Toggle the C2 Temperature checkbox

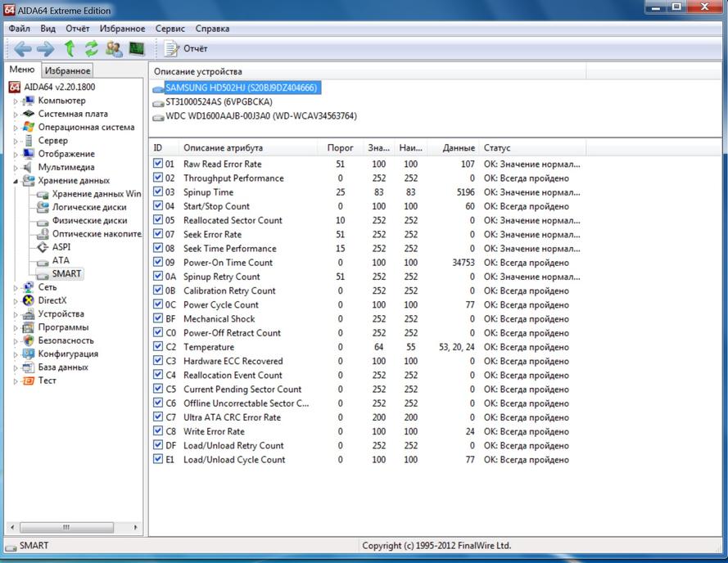(x=158, y=346)
